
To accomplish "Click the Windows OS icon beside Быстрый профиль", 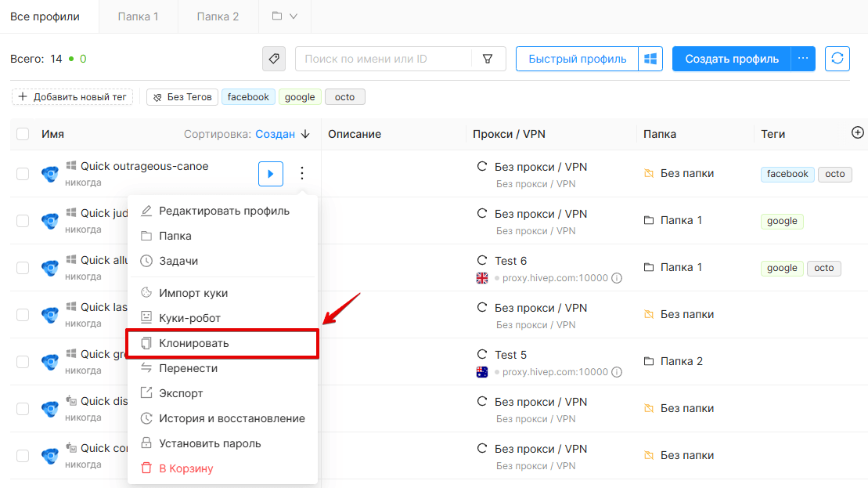I will [x=650, y=59].
